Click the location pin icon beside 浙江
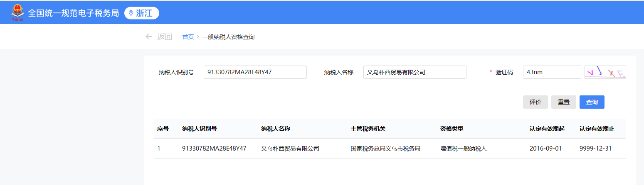This screenshot has height=185, width=644. click(131, 13)
